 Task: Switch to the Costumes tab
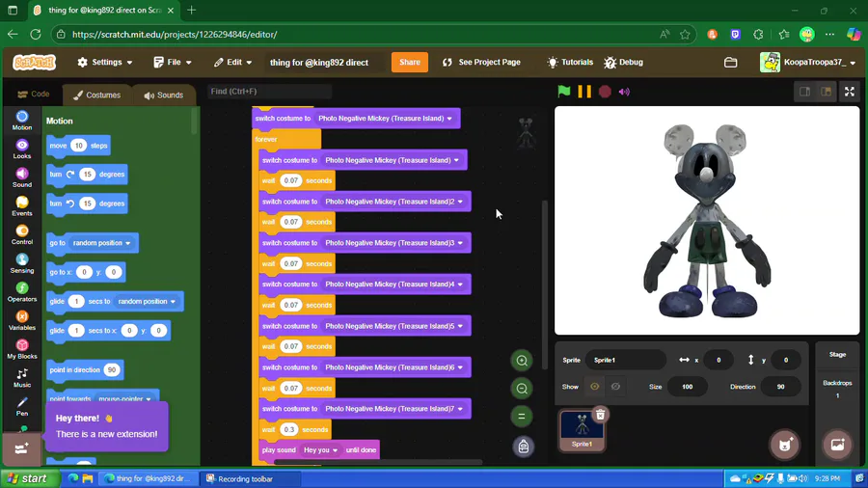click(96, 95)
